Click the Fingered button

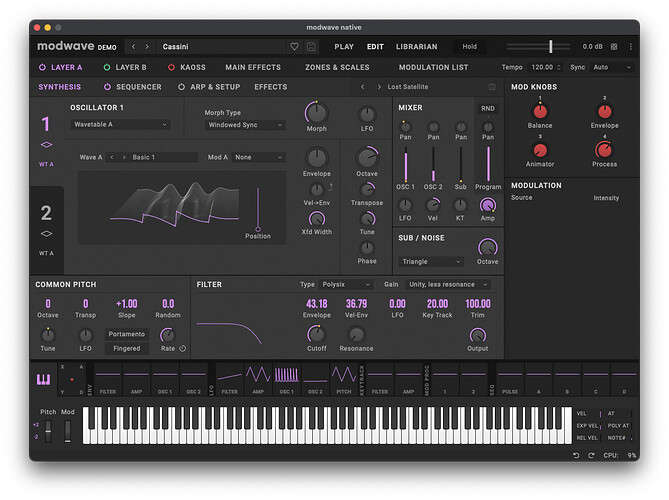[x=126, y=348]
